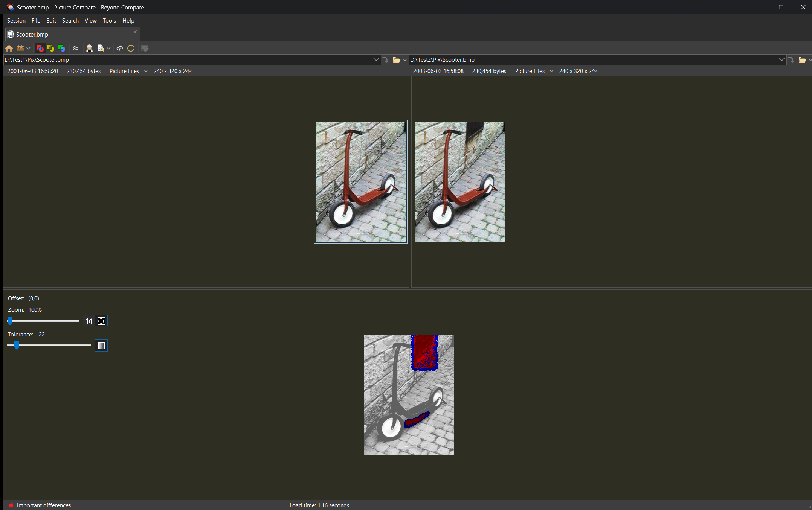Screen dimensions: 812x510
Task: Go to the Home view icon
Action: pyautogui.click(x=9, y=48)
